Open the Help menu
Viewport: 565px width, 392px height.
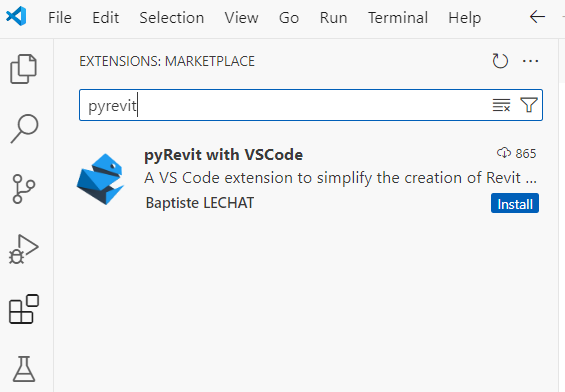(x=464, y=18)
